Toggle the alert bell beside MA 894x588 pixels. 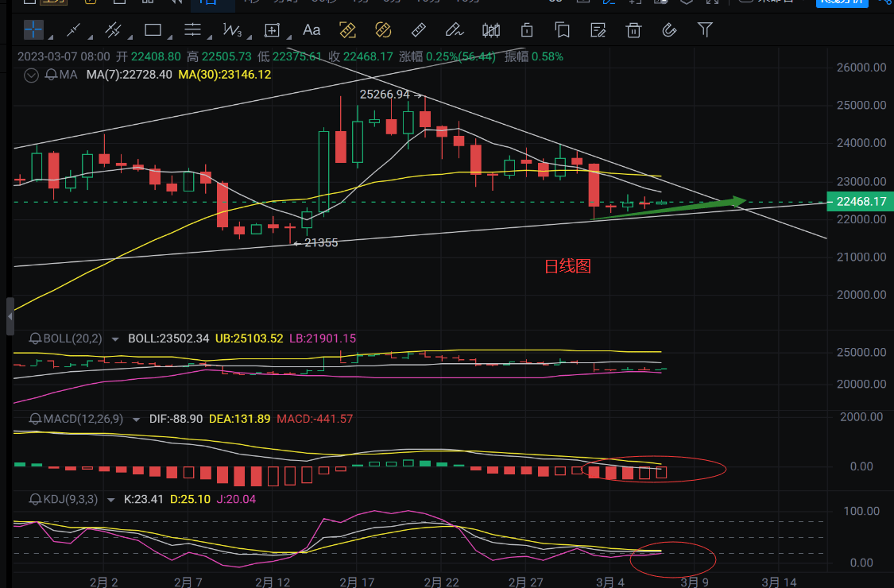click(x=52, y=75)
